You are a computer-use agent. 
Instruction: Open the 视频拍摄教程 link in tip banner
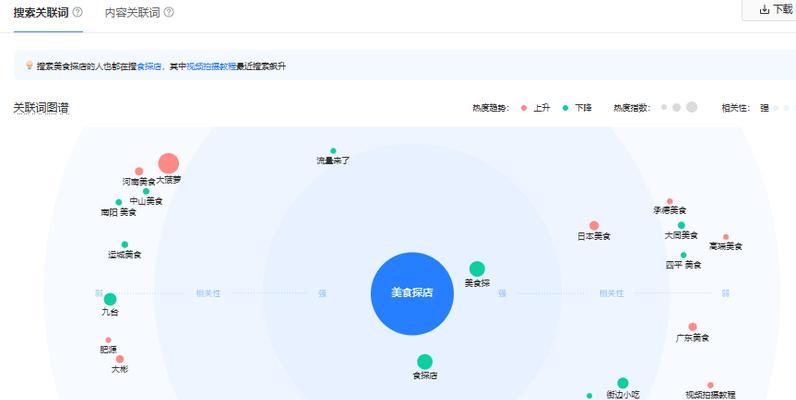[211, 66]
